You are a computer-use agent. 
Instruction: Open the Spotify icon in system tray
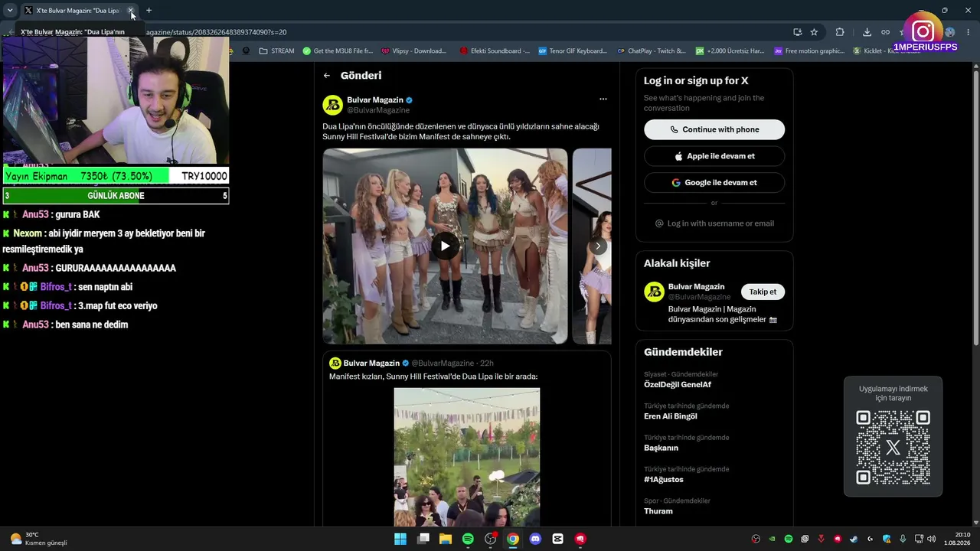tap(789, 539)
